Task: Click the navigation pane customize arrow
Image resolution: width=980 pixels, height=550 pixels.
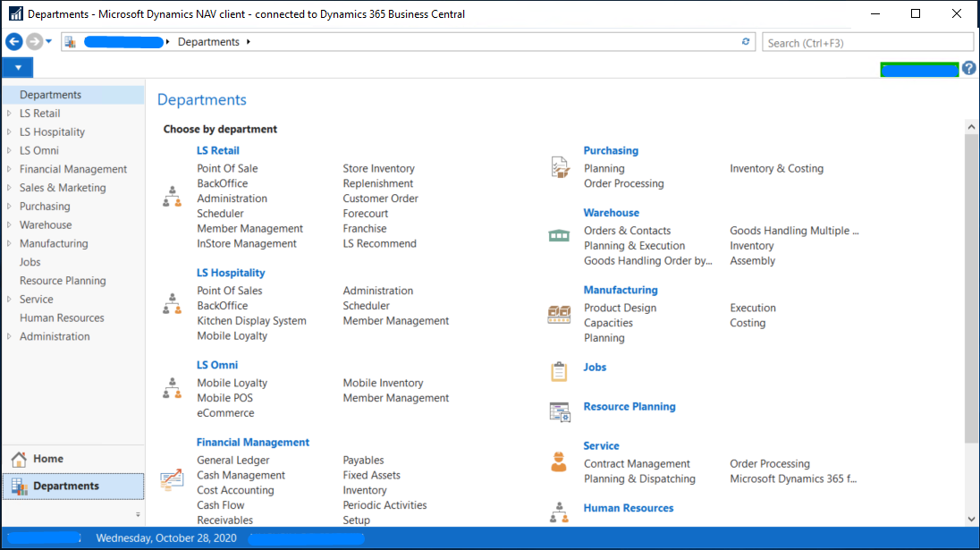Action: 138,515
